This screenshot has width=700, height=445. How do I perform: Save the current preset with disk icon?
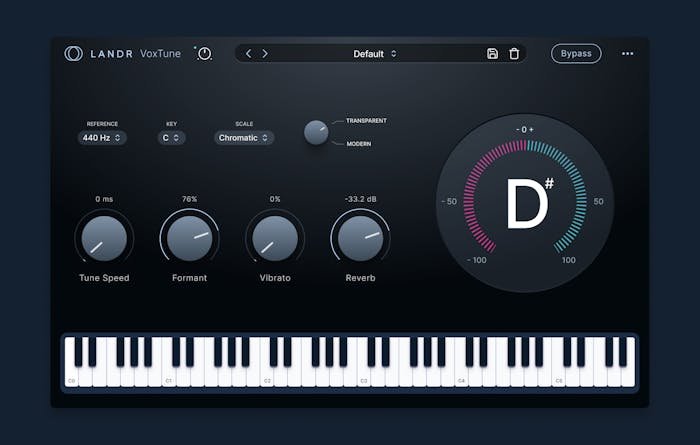click(492, 54)
